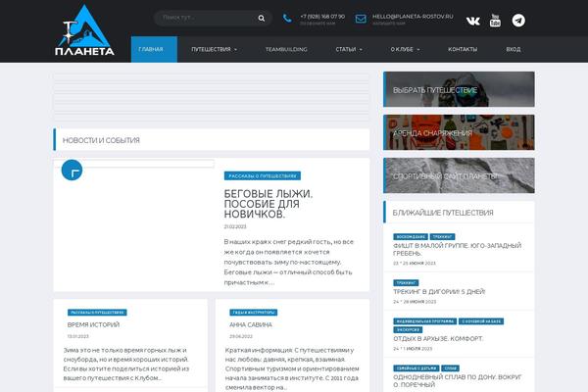This screenshot has width=588, height=392.
Task: Click the Экскурсия tag
Action: pyautogui.click(x=408, y=330)
